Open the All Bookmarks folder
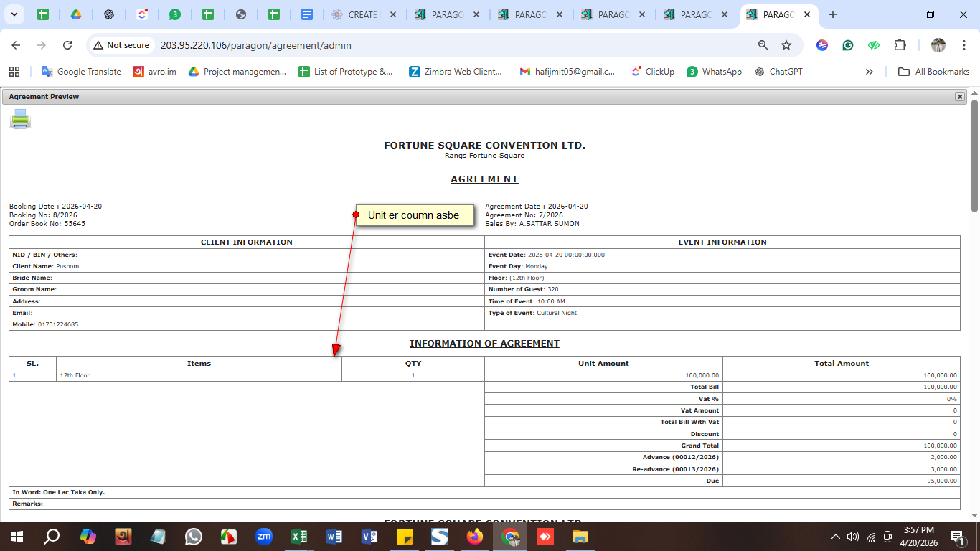Viewport: 980px width, 551px height. 933,72
